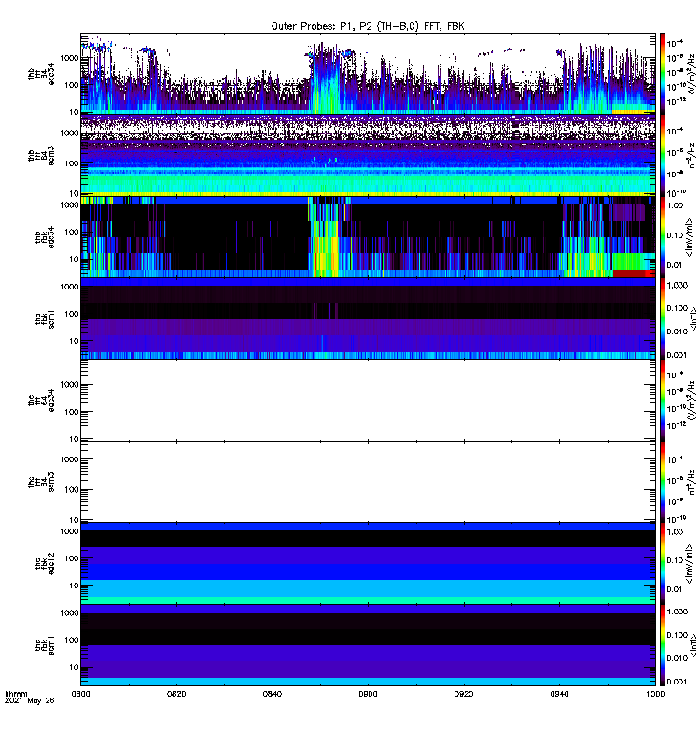Screen dimensions: 700x747
Task: Click the 'thb fbk scm1' panel label
Action: (45, 318)
